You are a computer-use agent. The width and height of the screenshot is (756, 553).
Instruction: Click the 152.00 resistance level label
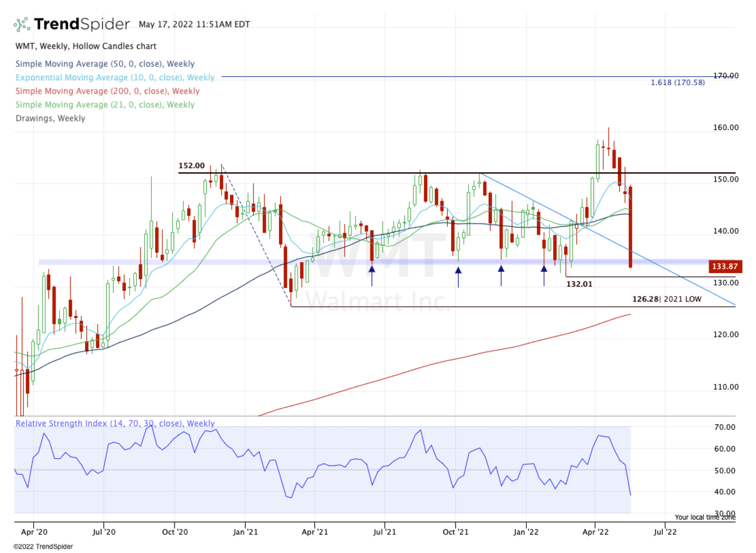click(192, 166)
